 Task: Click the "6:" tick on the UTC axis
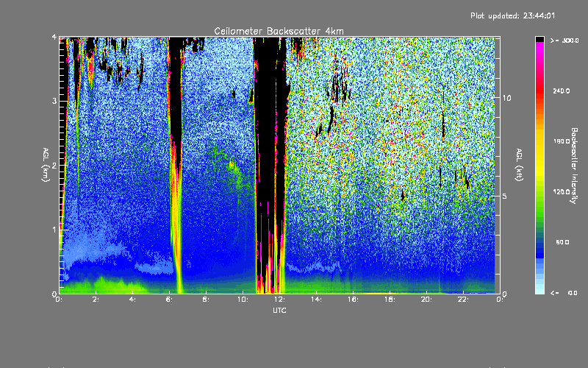pos(169,300)
